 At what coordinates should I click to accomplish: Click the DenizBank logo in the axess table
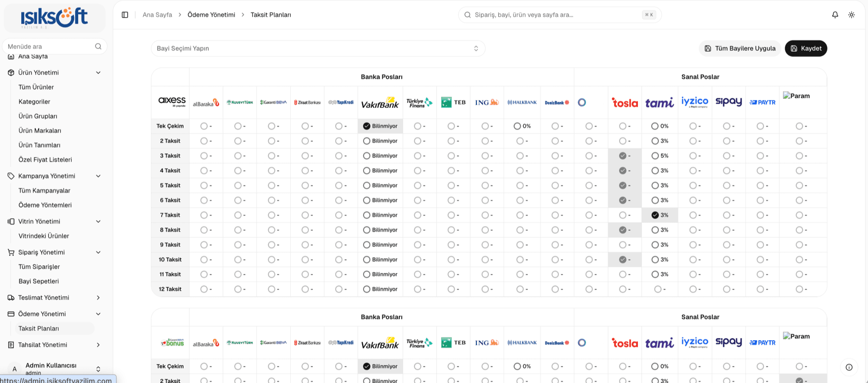point(557,102)
